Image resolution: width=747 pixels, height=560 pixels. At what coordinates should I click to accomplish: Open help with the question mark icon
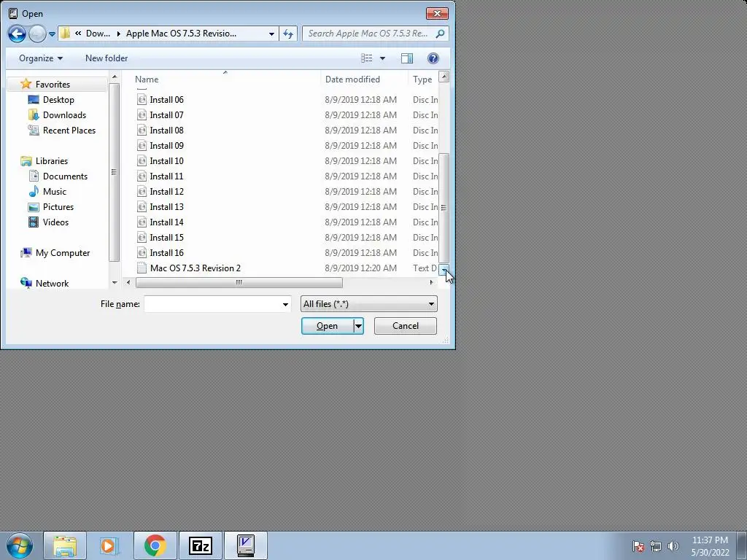point(433,58)
